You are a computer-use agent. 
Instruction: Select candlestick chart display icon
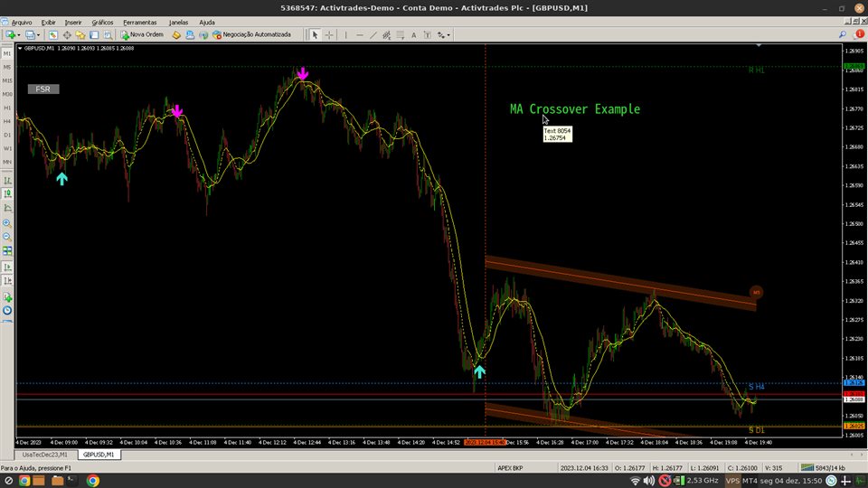coord(7,193)
